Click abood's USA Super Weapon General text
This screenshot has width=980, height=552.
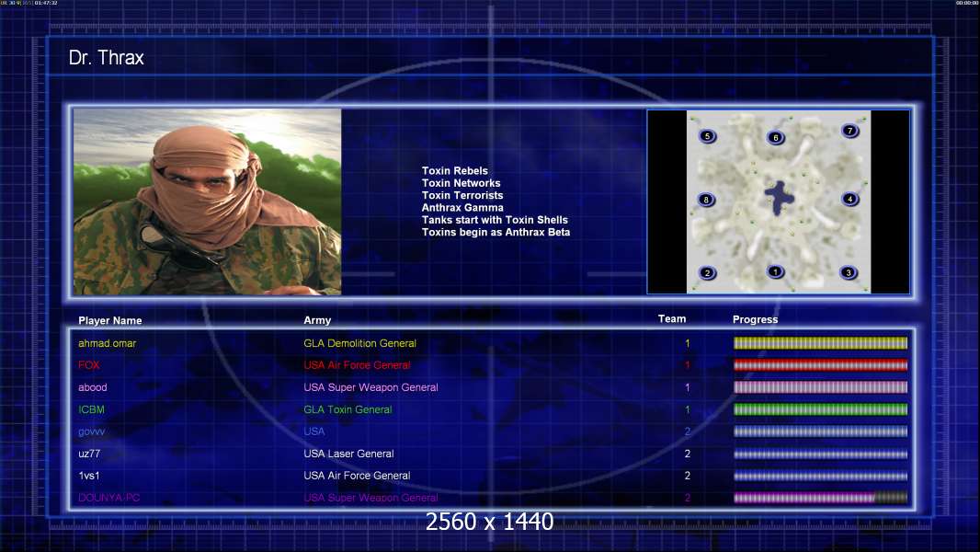[370, 387]
